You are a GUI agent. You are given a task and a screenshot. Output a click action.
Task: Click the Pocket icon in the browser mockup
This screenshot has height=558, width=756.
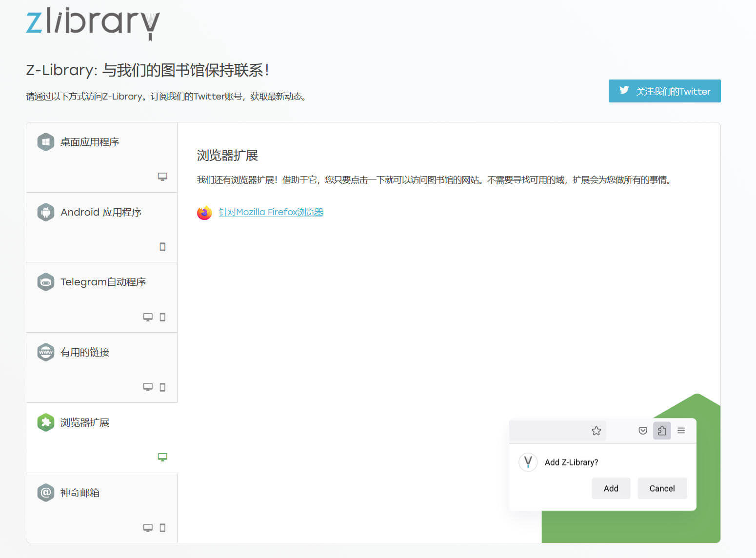(642, 431)
